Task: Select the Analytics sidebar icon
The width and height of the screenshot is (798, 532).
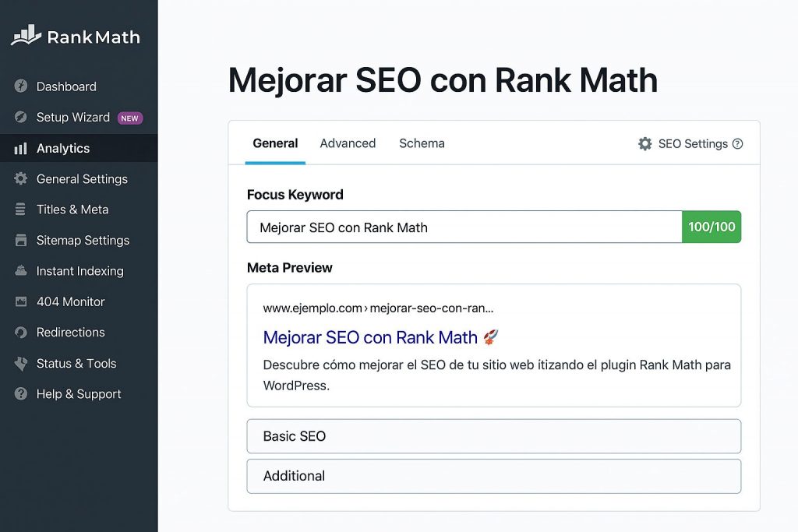Action: tap(21, 148)
